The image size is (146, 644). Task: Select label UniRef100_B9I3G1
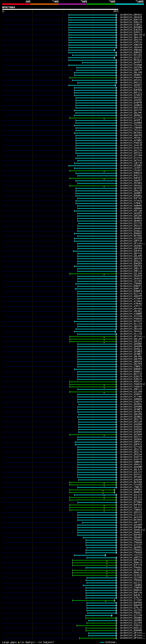[131, 55]
